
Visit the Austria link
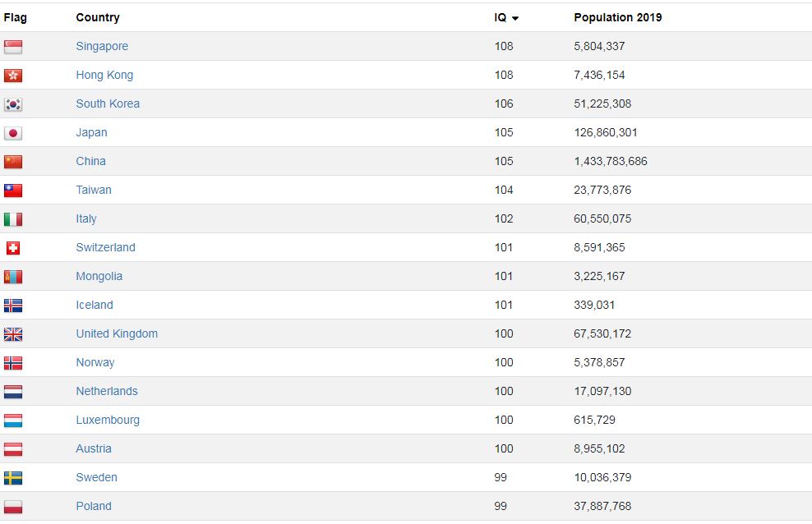pos(94,448)
